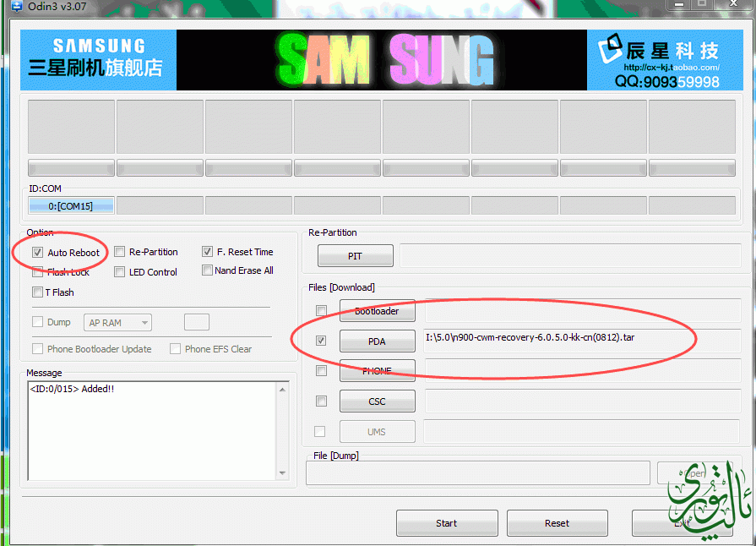Browse for a PDA file
The width and height of the screenshot is (756, 546).
(x=377, y=341)
